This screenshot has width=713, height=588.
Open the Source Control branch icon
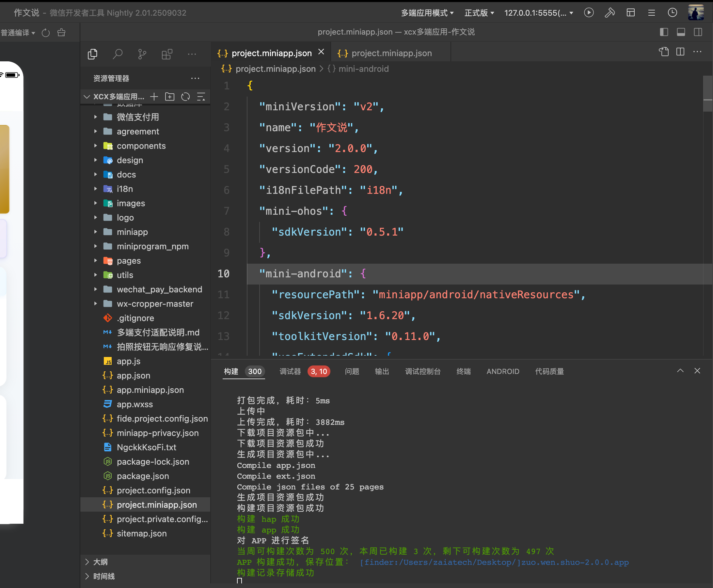click(142, 54)
